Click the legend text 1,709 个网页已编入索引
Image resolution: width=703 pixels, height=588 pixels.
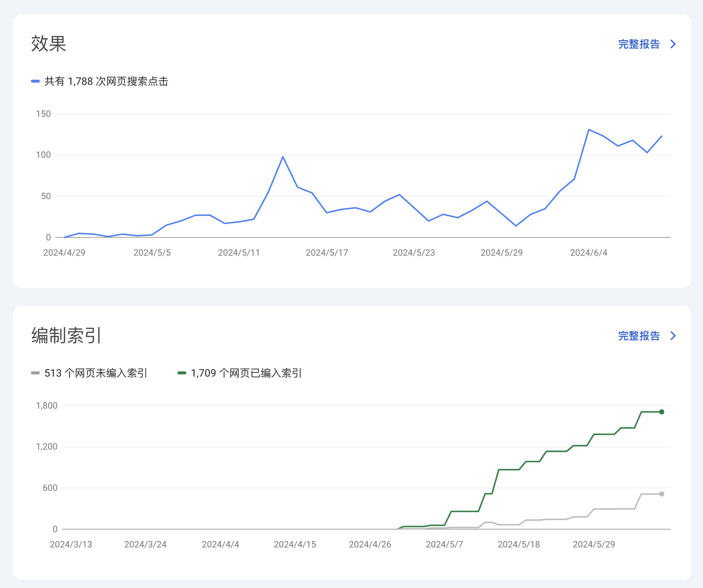pos(246,373)
